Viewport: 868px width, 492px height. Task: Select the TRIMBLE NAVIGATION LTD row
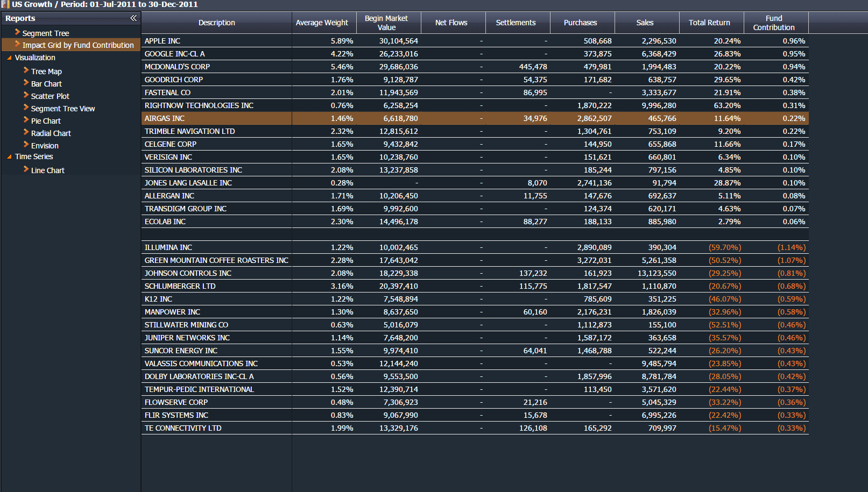coord(475,131)
